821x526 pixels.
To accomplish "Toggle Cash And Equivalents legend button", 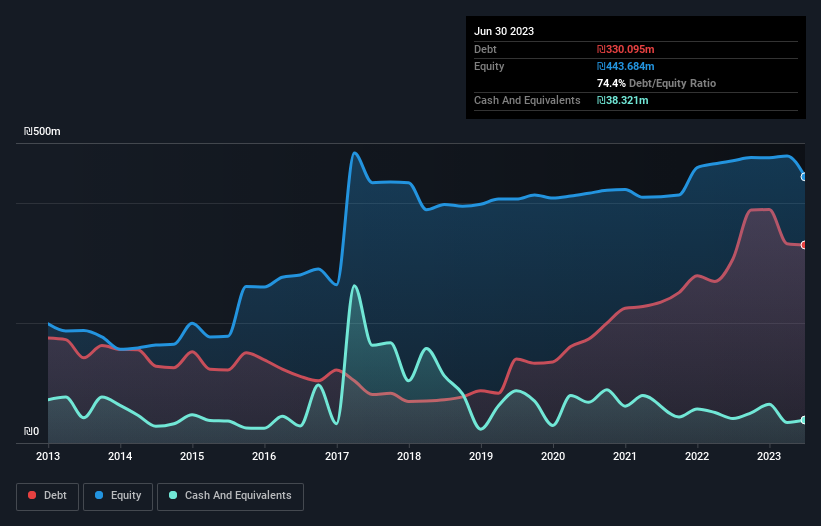I will (230, 496).
